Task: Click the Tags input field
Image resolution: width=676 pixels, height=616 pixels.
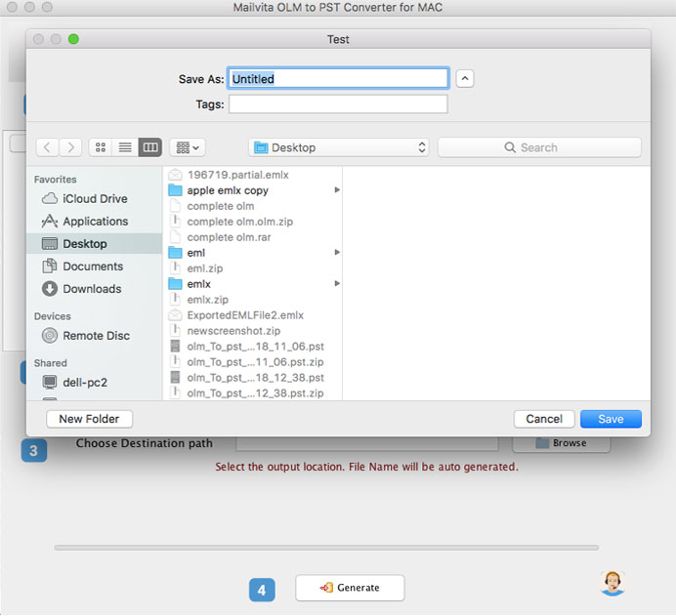Action: (338, 104)
